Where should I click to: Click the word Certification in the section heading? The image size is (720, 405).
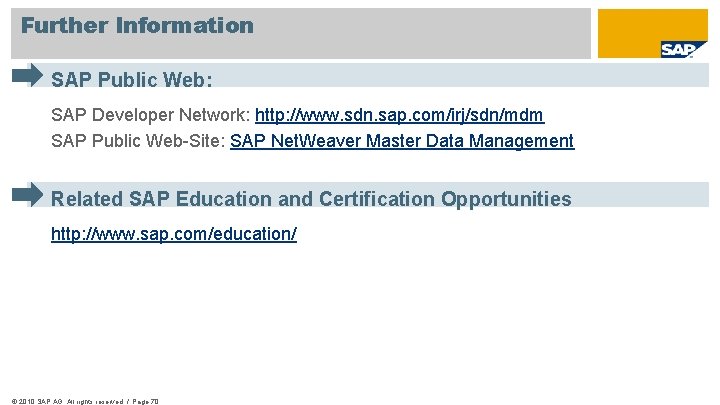(376, 199)
